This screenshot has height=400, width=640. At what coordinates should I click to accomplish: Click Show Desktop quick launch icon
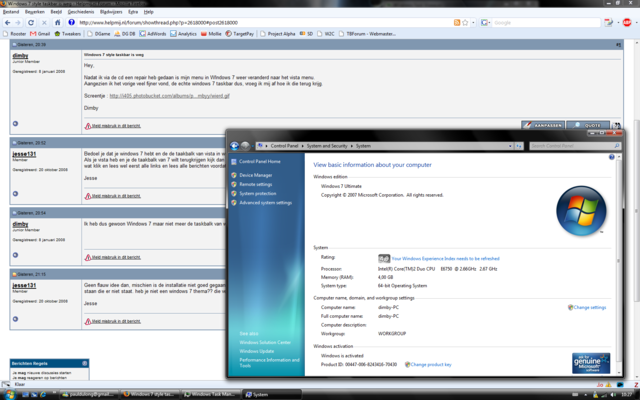coord(26,395)
